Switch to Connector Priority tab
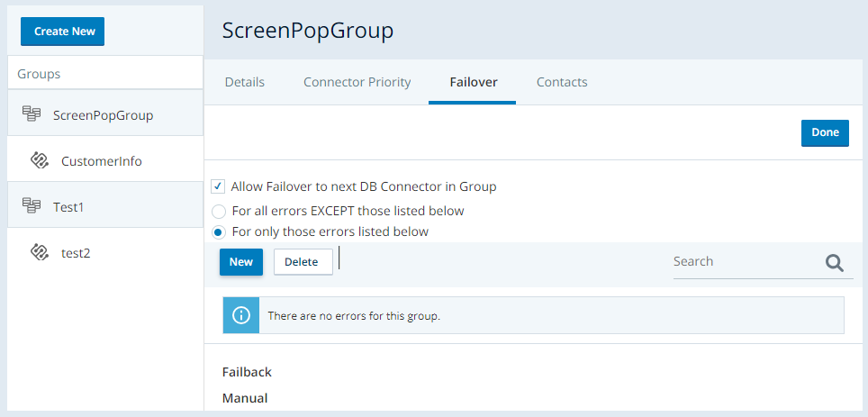 (x=357, y=82)
